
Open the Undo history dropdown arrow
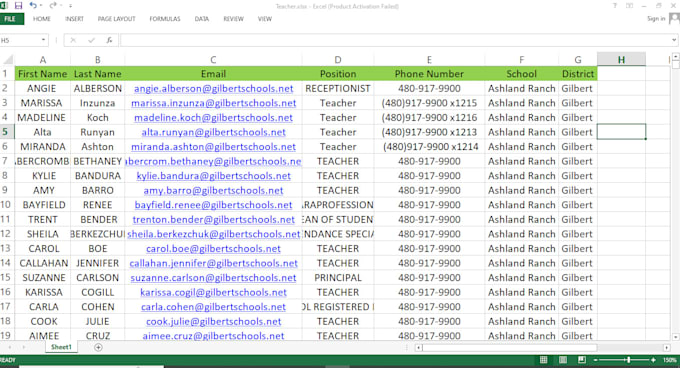[x=41, y=6]
